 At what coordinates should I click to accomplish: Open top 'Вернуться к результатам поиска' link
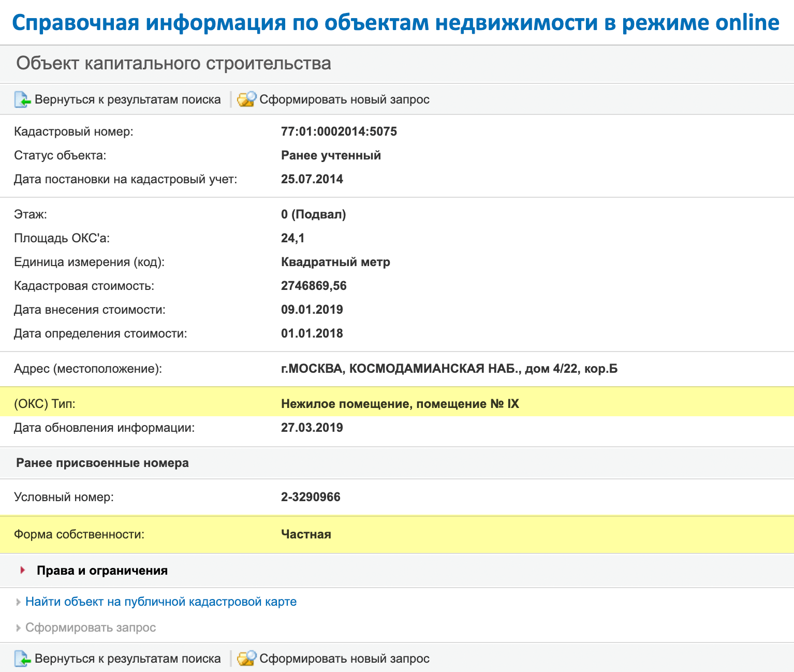[x=127, y=99]
